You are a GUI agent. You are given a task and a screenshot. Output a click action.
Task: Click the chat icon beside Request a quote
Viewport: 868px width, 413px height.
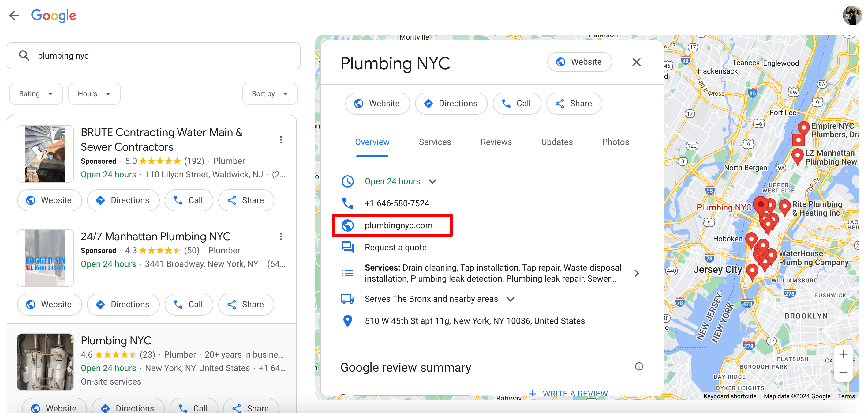pyautogui.click(x=347, y=247)
